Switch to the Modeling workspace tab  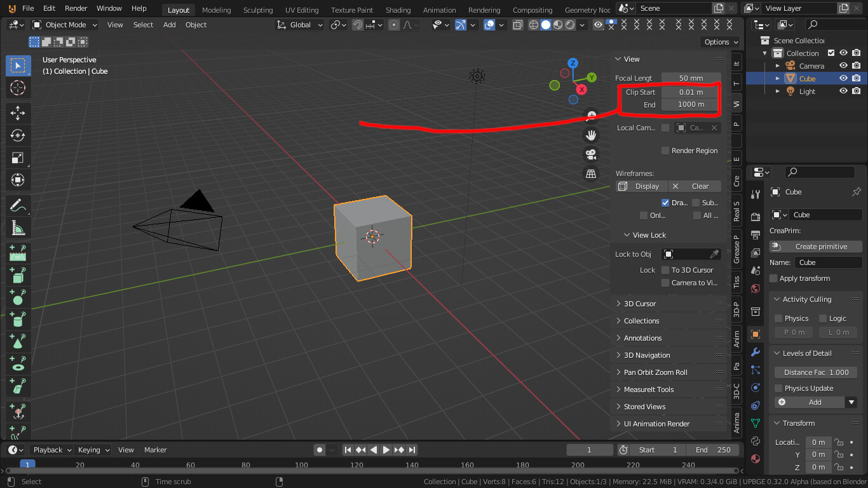point(216,10)
